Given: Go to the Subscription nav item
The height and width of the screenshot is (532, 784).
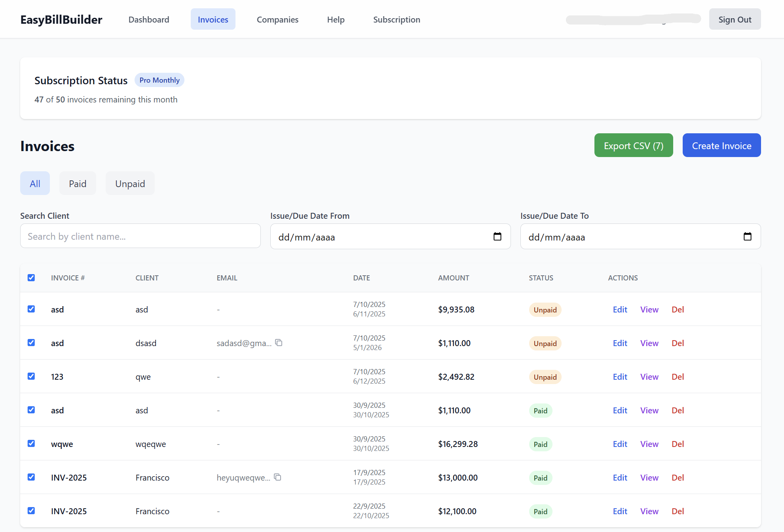Looking at the screenshot, I should point(397,19).
